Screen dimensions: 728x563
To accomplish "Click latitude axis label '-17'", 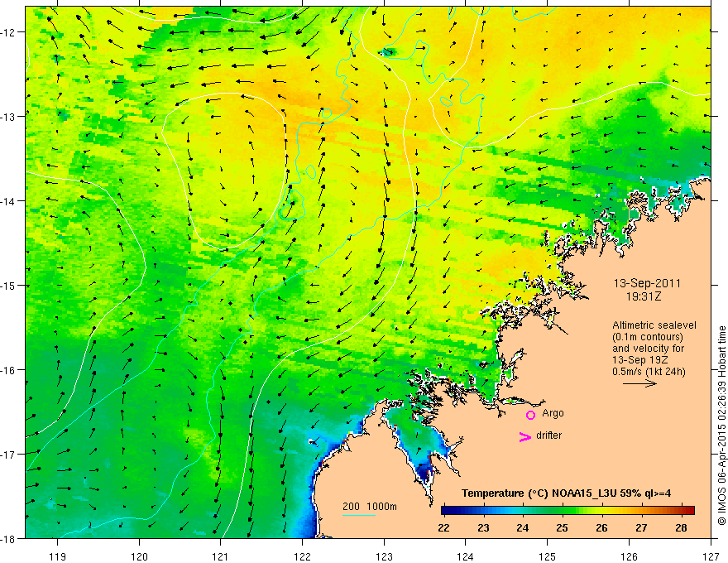I will [x=8, y=454].
